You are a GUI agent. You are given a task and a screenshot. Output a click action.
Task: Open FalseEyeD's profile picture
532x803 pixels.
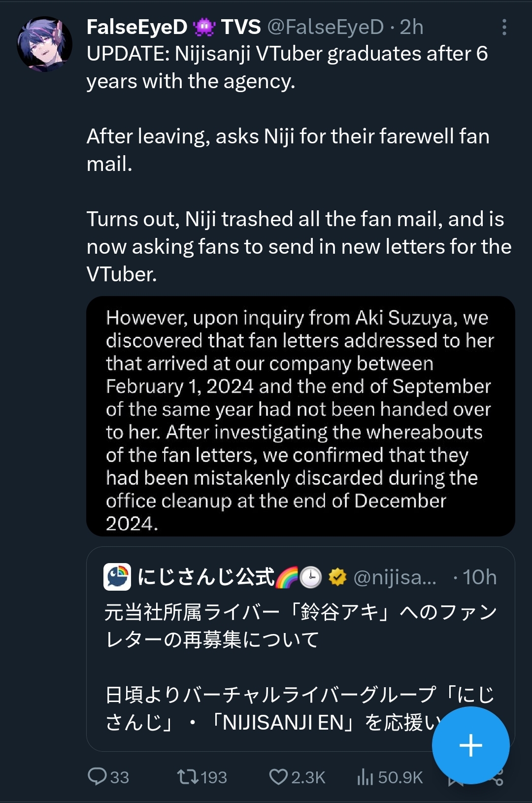click(45, 44)
